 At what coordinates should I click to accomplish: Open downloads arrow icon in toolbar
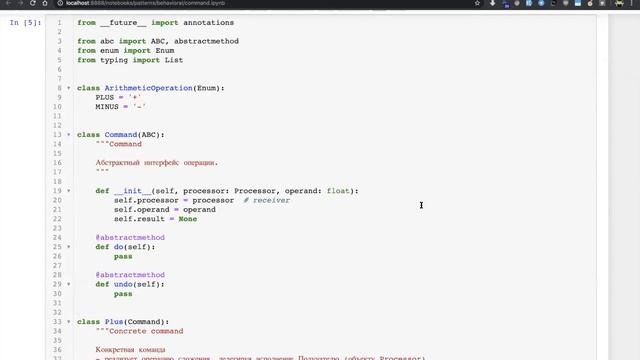click(x=493, y=3)
